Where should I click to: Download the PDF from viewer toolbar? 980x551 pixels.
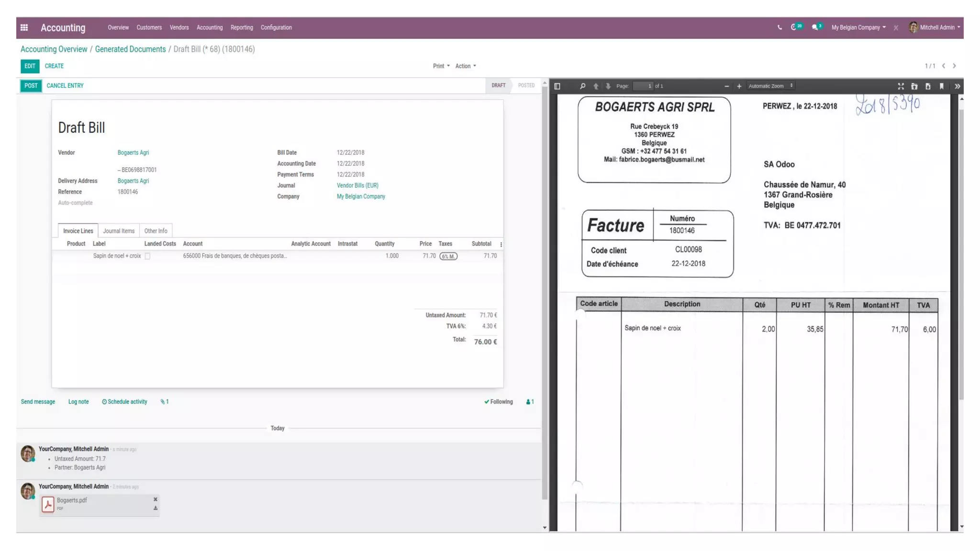928,86
